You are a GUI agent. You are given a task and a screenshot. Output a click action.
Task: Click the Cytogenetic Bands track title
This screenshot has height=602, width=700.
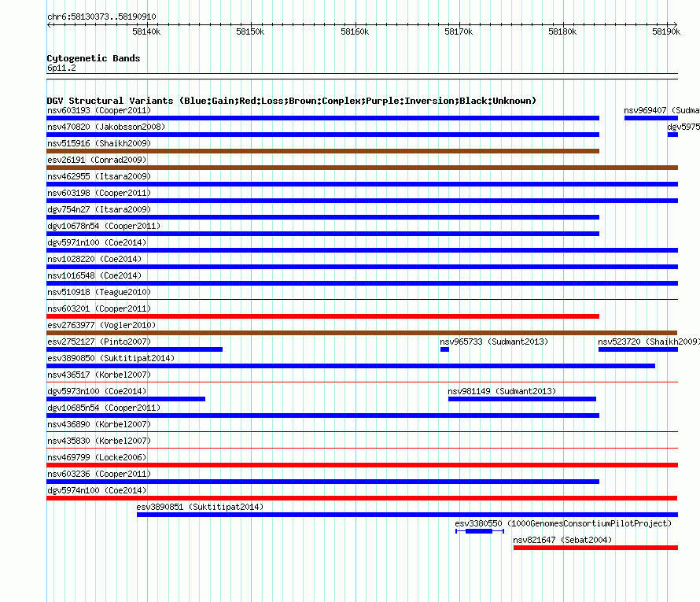[x=94, y=58]
